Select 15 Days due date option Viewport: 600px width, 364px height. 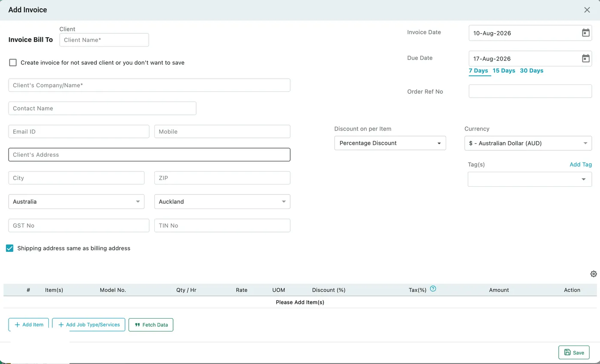(504, 71)
